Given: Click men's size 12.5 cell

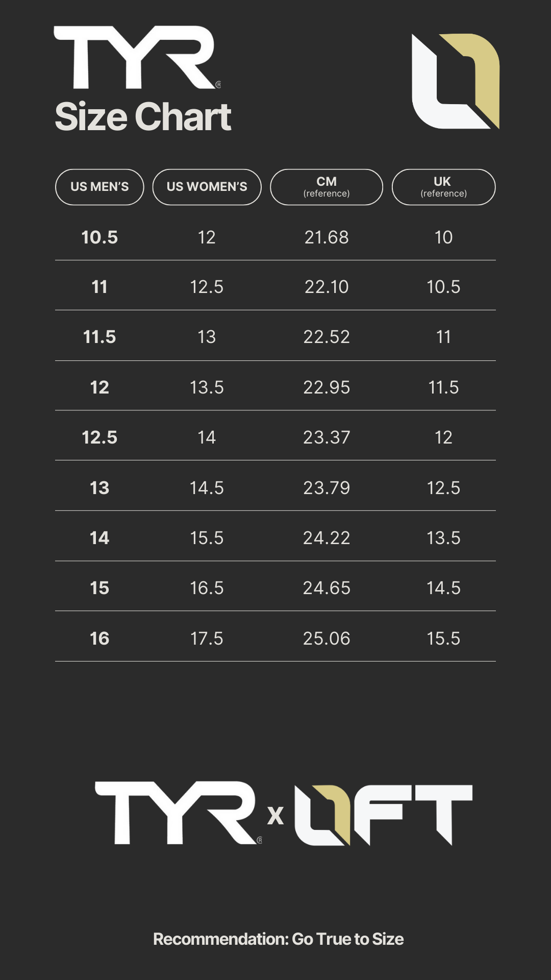Looking at the screenshot, I should 99,437.
